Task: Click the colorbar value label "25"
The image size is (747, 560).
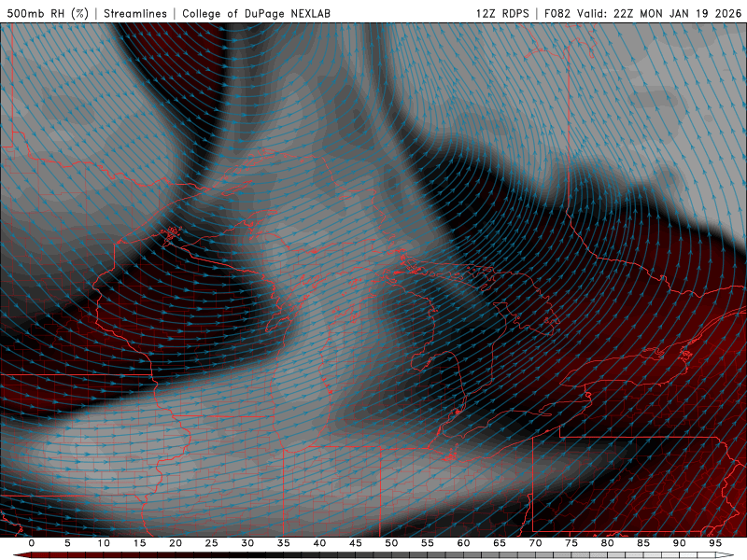Action: 212,543
